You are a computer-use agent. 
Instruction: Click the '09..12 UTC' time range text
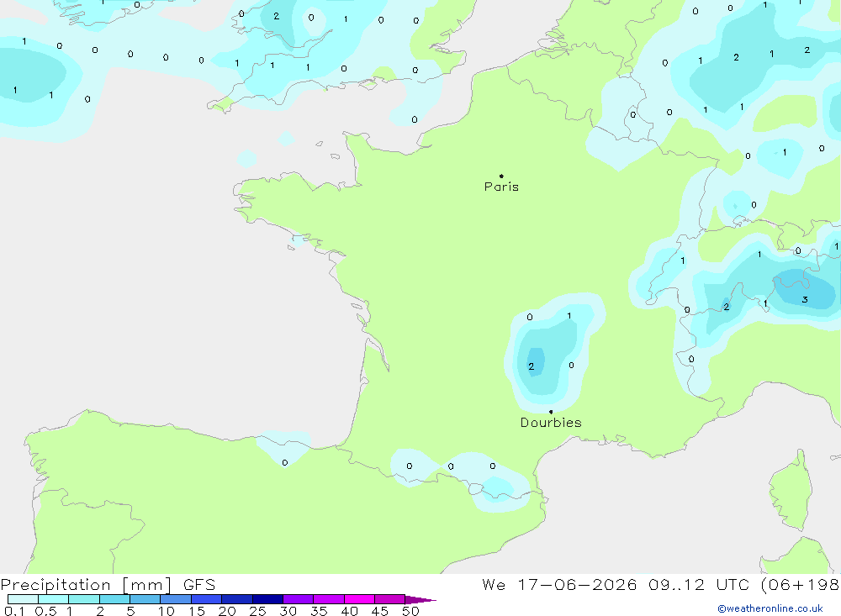click(x=698, y=584)
